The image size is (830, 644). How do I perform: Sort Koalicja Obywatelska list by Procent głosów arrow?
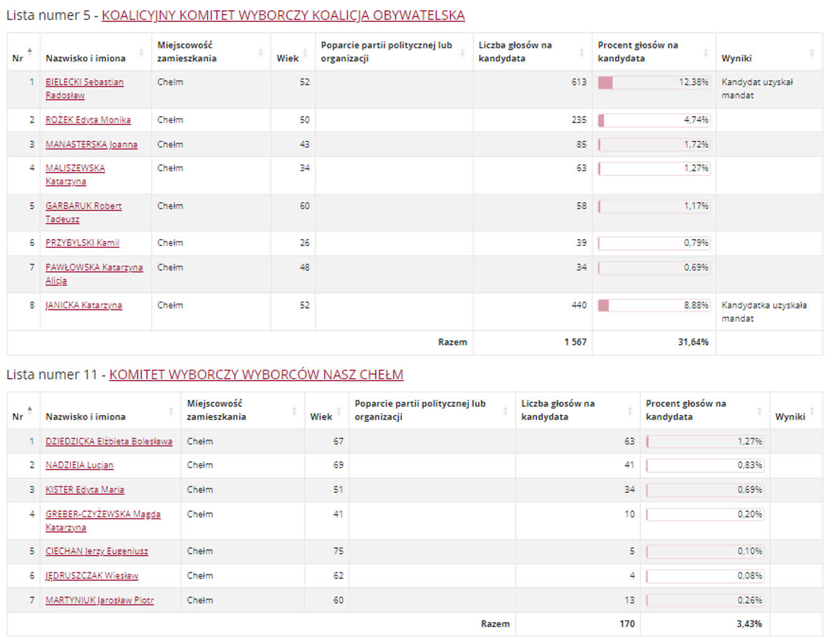tap(705, 52)
